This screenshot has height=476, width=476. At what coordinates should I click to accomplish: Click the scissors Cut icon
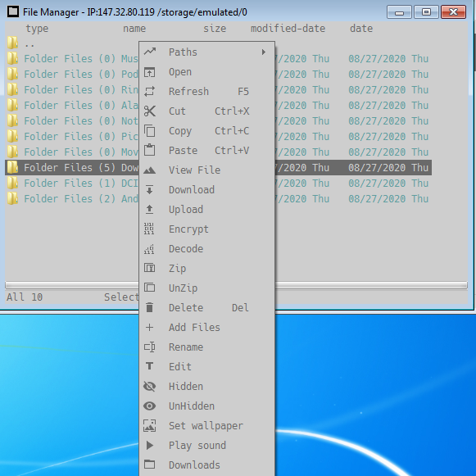pos(150,111)
